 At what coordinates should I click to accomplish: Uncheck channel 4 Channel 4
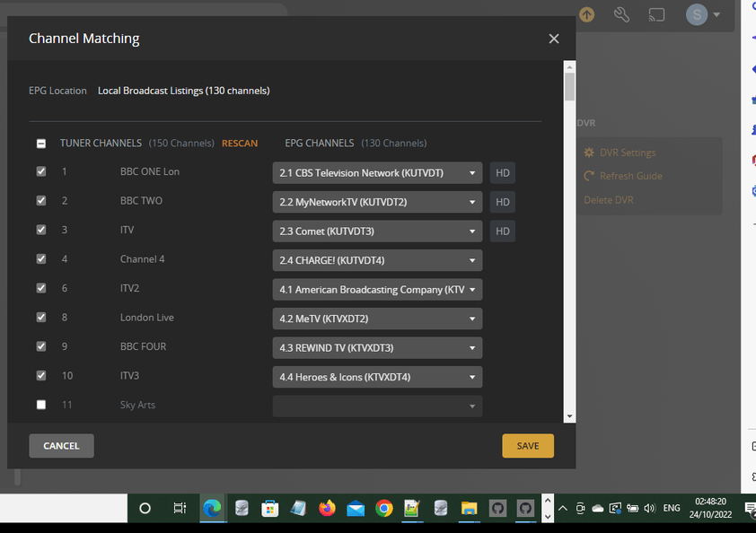[x=41, y=258]
